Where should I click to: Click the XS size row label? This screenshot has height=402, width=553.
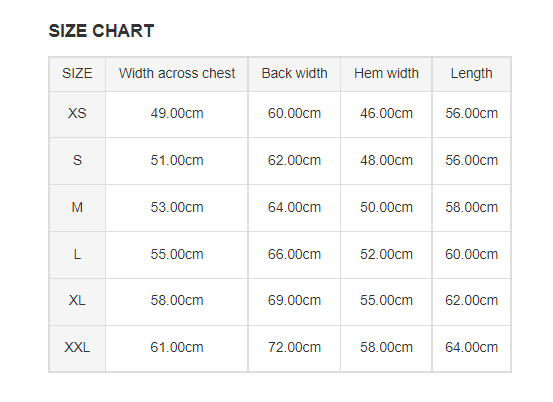77,114
